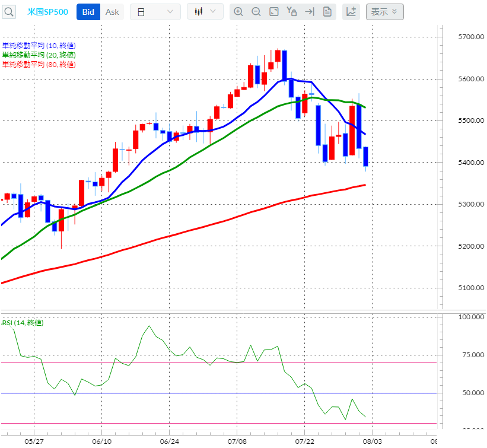Screen dimensions: 487x448
Task: Click the 06/10 date axis label
Action: [102, 441]
